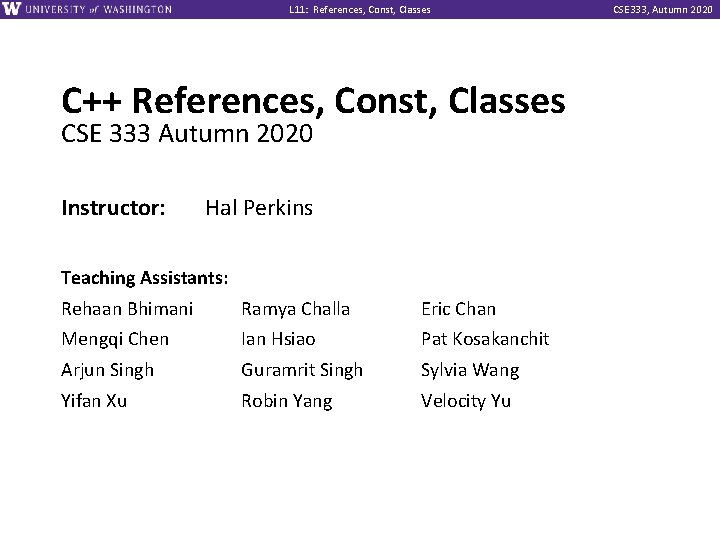Viewport: 720px width, 540px height.
Task: Click the name Ian Hsiao
Action: pos(278,339)
